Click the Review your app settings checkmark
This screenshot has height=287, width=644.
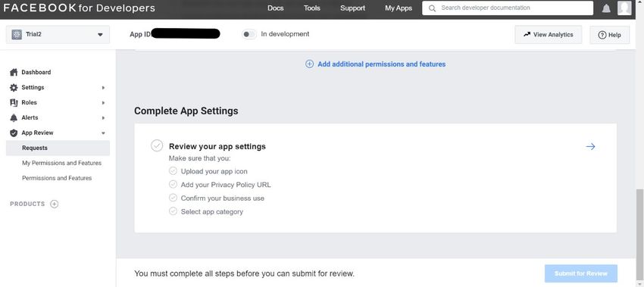[157, 145]
